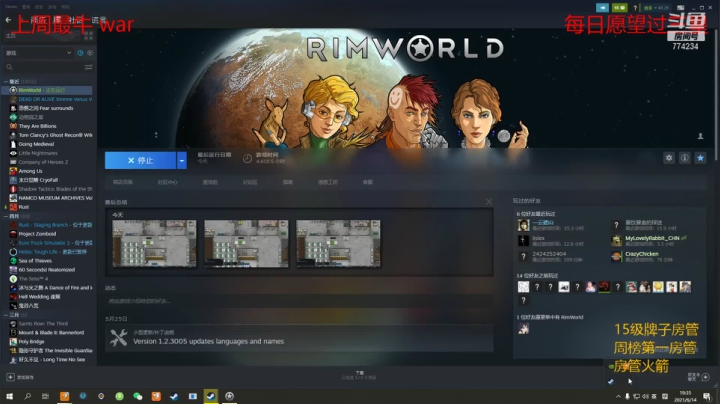Open third screenshot thumbnail from today
720x404 pixels.
tap(338, 243)
